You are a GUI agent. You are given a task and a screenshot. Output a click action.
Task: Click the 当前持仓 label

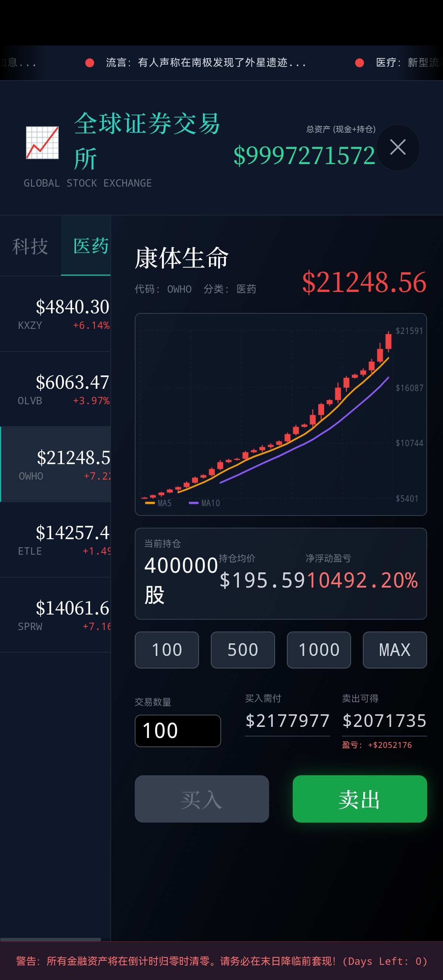coord(162,544)
